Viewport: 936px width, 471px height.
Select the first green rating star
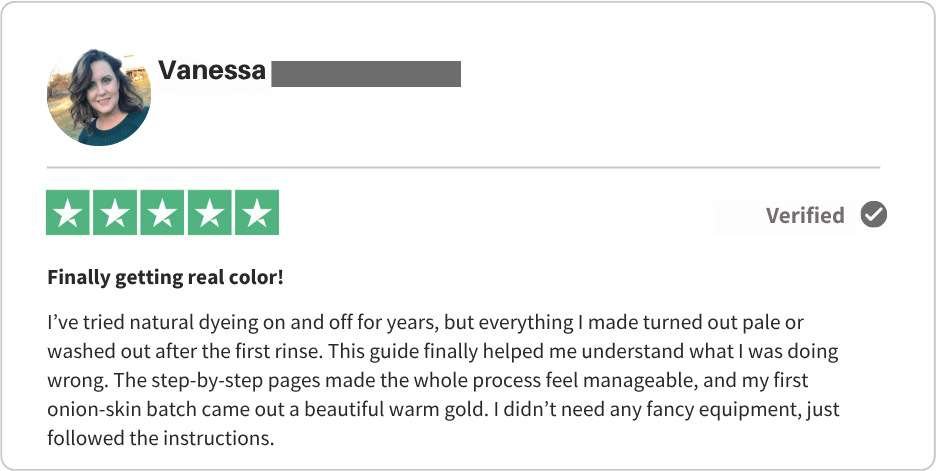point(67,213)
